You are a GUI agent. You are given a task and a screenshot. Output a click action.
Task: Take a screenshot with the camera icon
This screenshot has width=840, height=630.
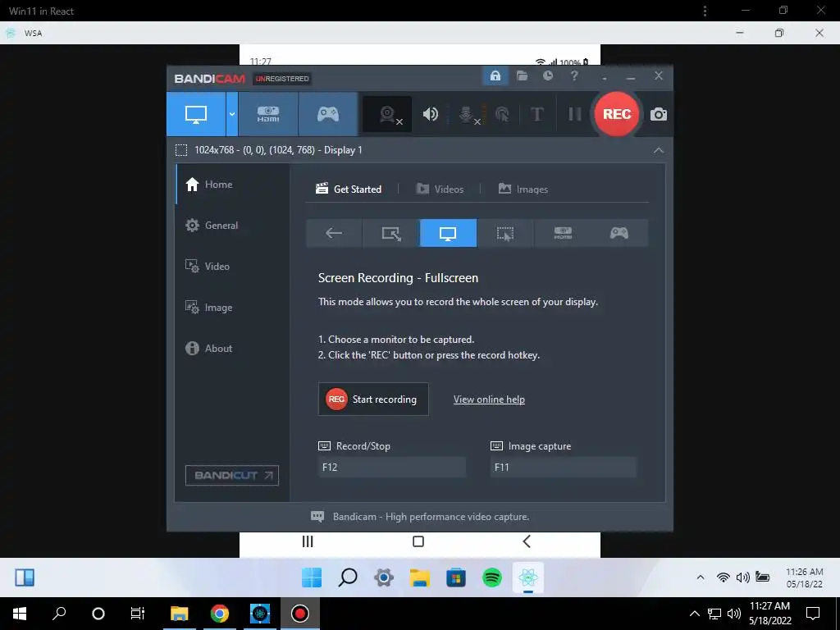coord(659,114)
